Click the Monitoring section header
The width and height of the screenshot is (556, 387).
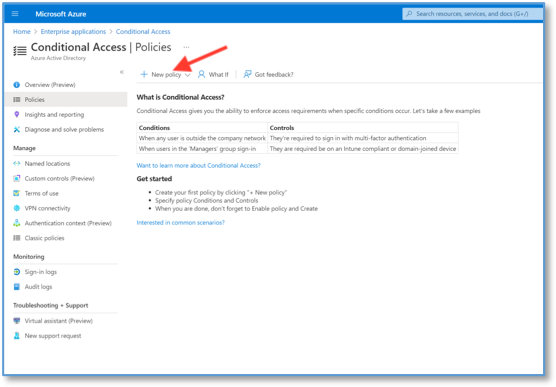[x=29, y=256]
